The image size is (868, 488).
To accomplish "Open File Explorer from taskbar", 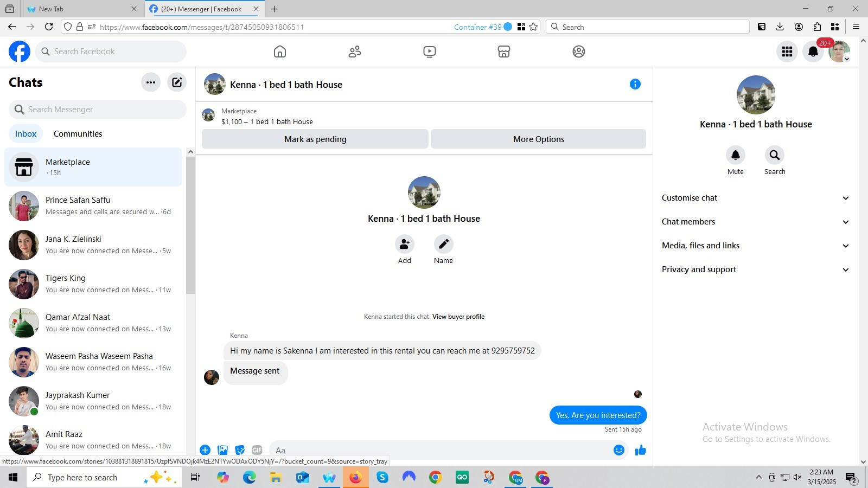I will click(276, 477).
